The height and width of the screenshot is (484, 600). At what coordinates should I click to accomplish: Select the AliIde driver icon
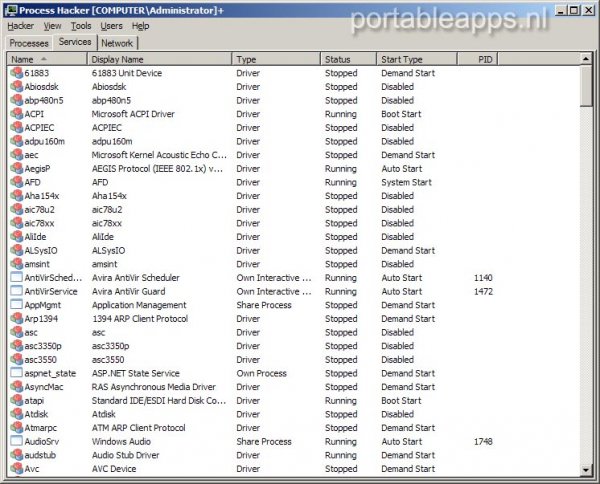pos(16,236)
